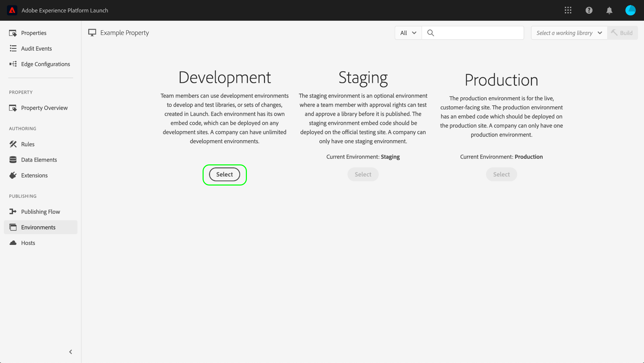Click the Rules hammer icon
644x363 pixels.
point(13,144)
